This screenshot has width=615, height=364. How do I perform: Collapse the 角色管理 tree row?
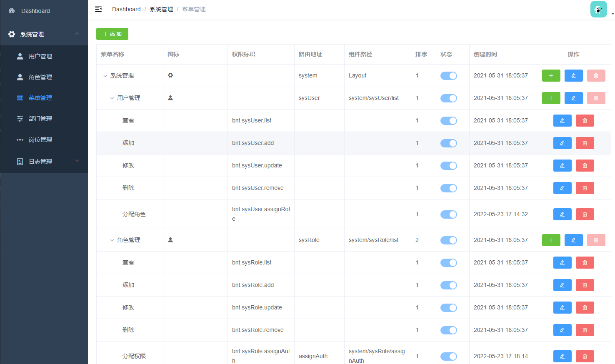coord(112,240)
